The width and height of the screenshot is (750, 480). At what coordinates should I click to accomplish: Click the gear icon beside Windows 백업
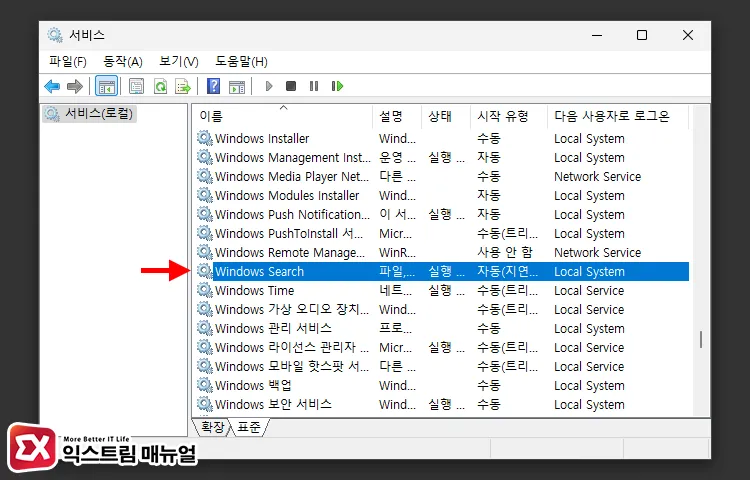(x=205, y=385)
